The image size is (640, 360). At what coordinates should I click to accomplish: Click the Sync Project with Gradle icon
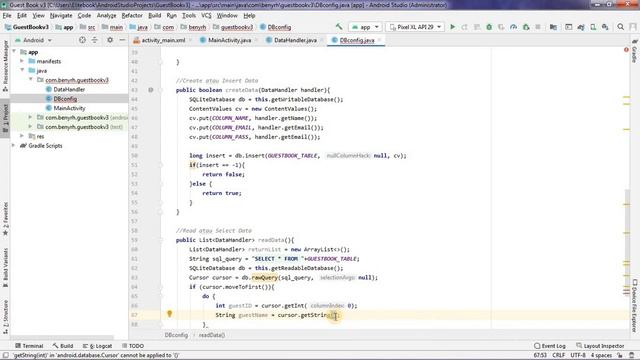click(580, 27)
